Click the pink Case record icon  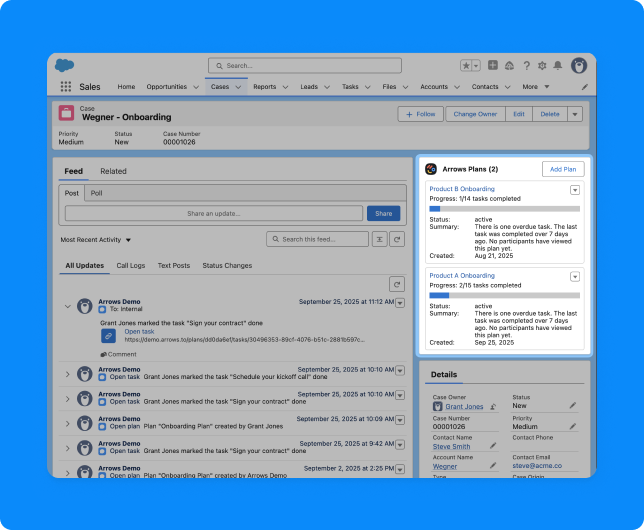point(66,113)
